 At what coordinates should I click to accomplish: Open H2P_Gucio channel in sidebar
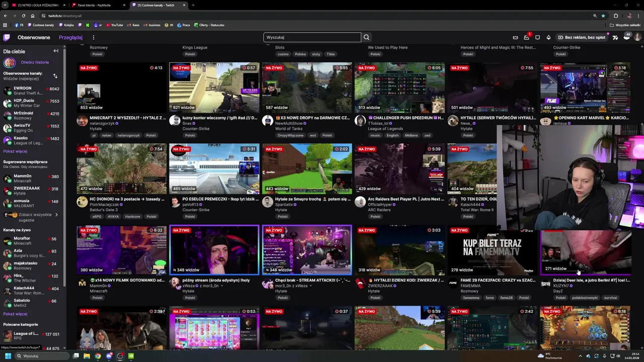(32, 103)
